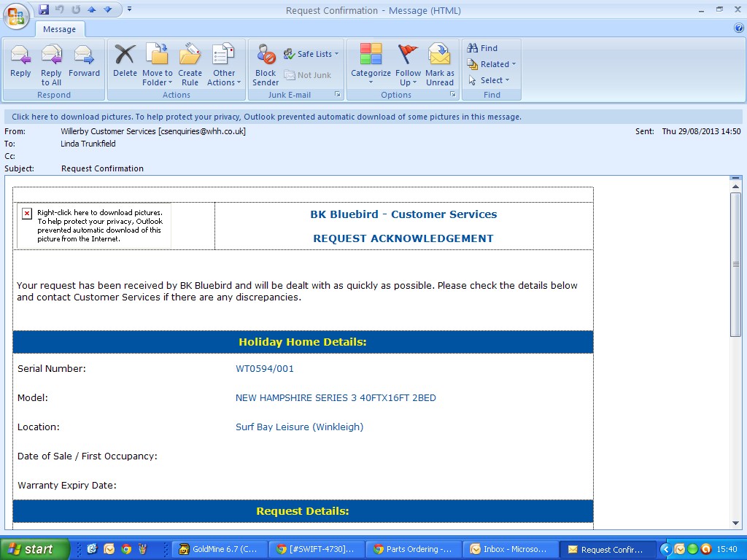
Task: Click Outlook quick launch icon
Action: point(109,549)
